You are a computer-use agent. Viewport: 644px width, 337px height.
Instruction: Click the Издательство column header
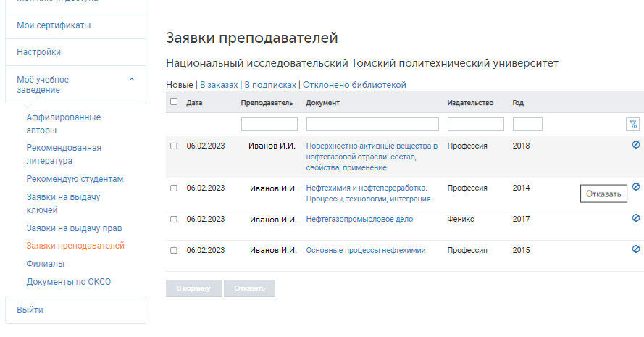click(470, 103)
